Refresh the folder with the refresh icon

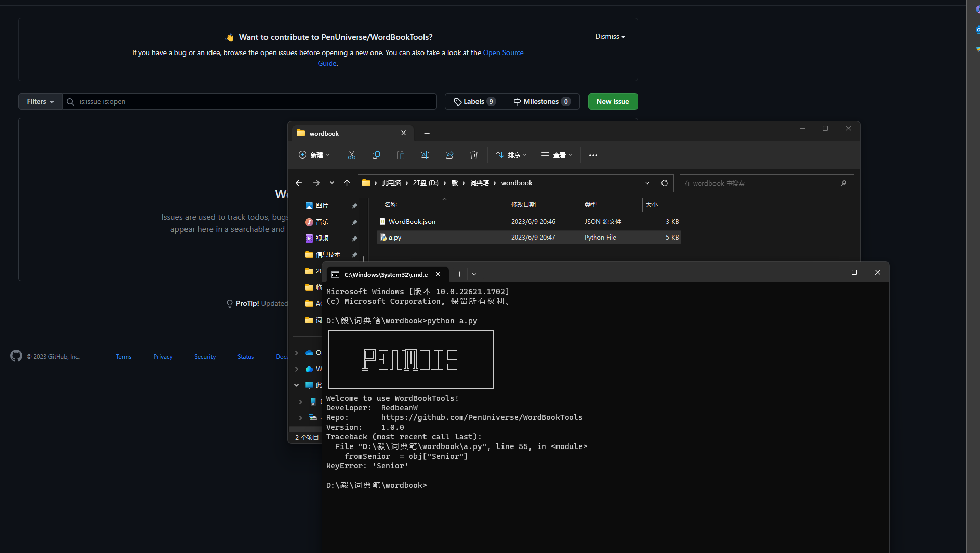coord(664,182)
